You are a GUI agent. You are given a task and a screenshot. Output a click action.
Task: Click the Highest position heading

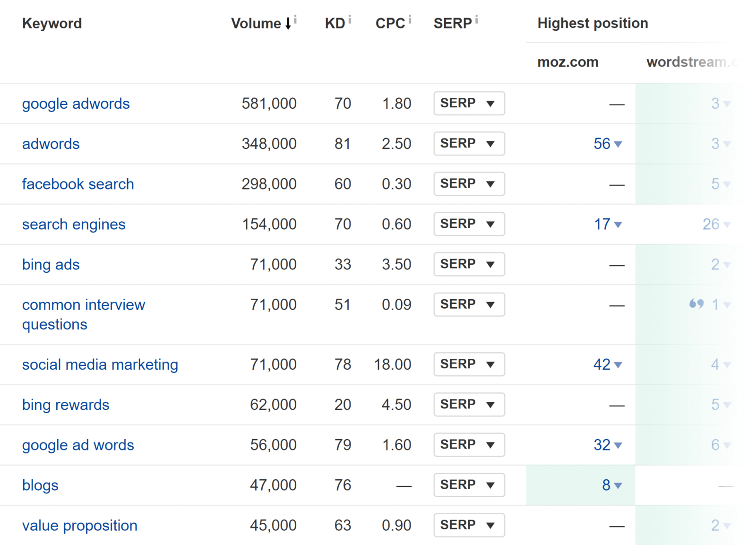[593, 23]
